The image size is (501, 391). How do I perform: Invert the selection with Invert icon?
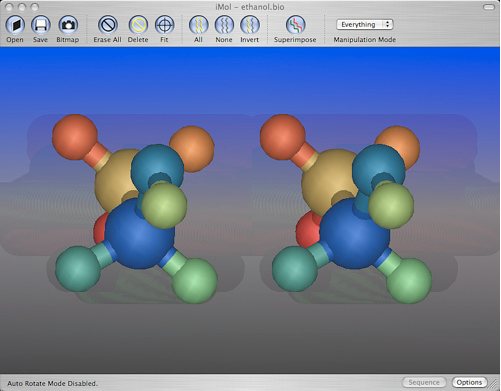(x=250, y=25)
